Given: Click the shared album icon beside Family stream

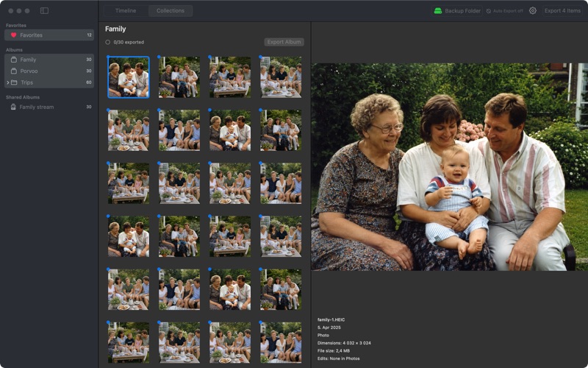Looking at the screenshot, I should [13, 107].
